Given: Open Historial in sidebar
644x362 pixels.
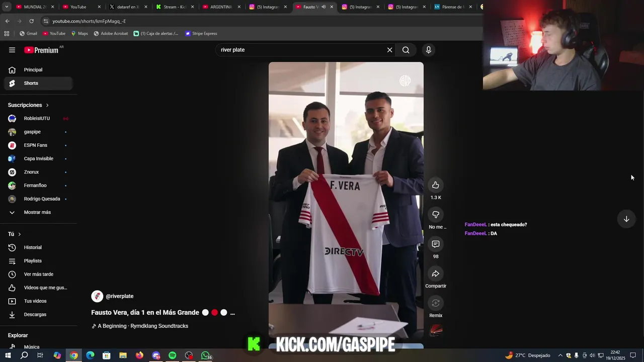Looking at the screenshot, I should pos(38,247).
